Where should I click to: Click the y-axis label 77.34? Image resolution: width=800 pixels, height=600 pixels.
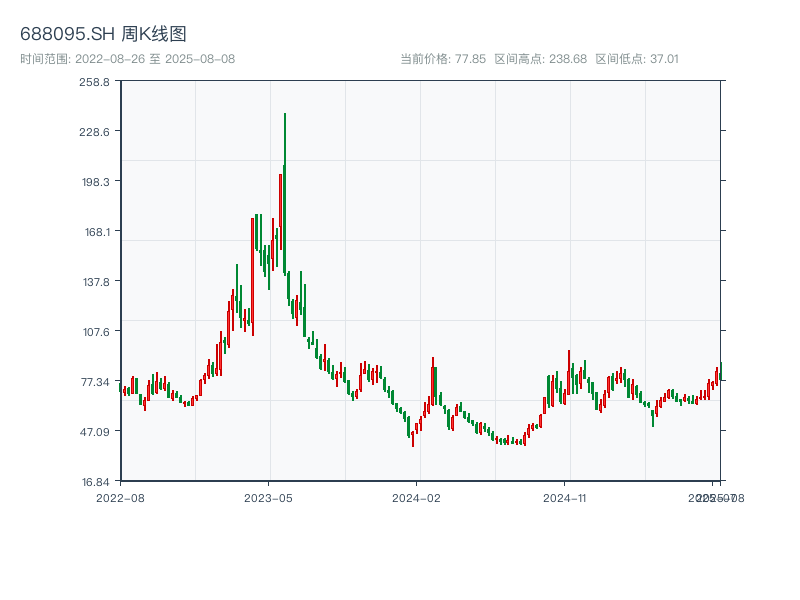(95, 382)
